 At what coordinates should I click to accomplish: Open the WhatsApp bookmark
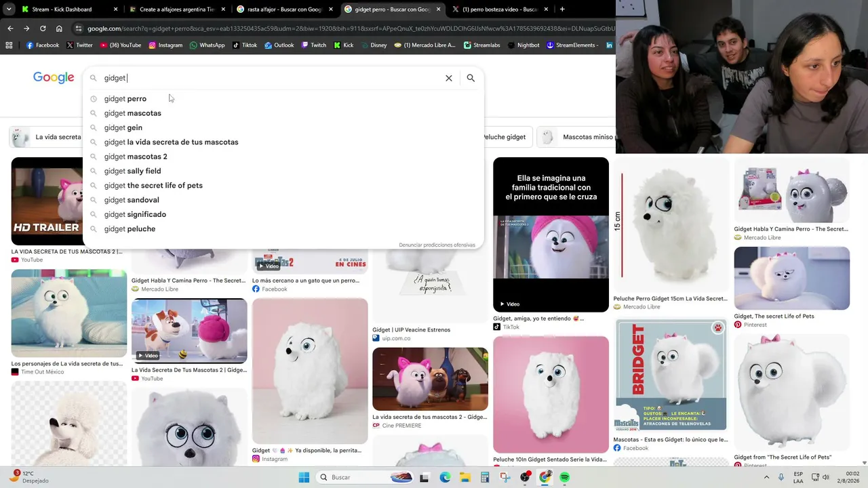click(207, 45)
